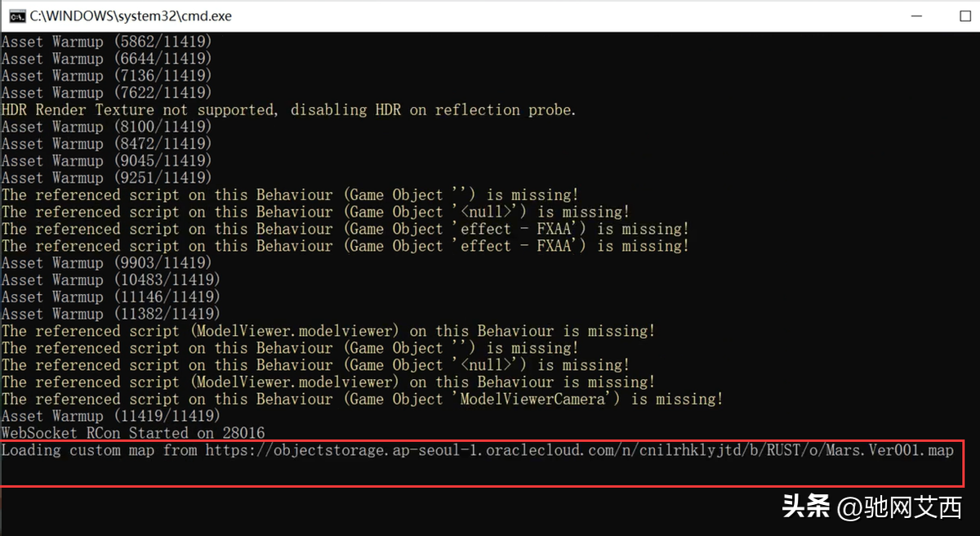Click the cmd.exe icon in title bar

pos(16,16)
